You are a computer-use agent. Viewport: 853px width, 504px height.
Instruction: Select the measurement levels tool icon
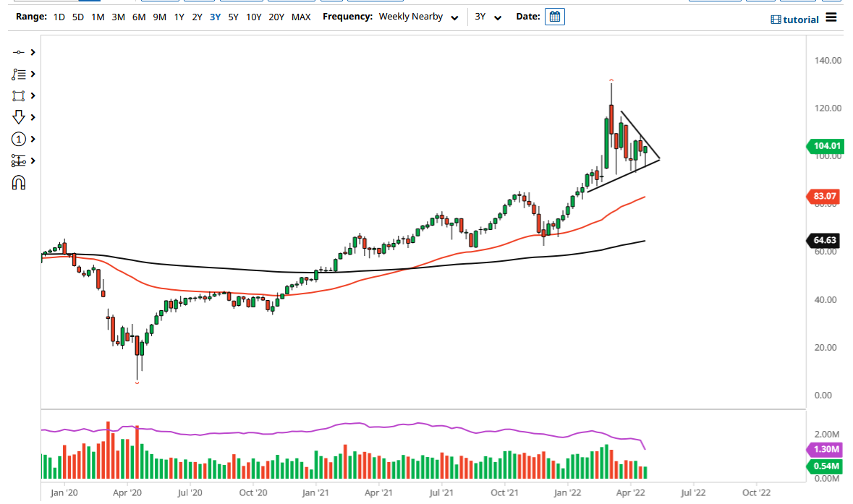click(x=19, y=161)
